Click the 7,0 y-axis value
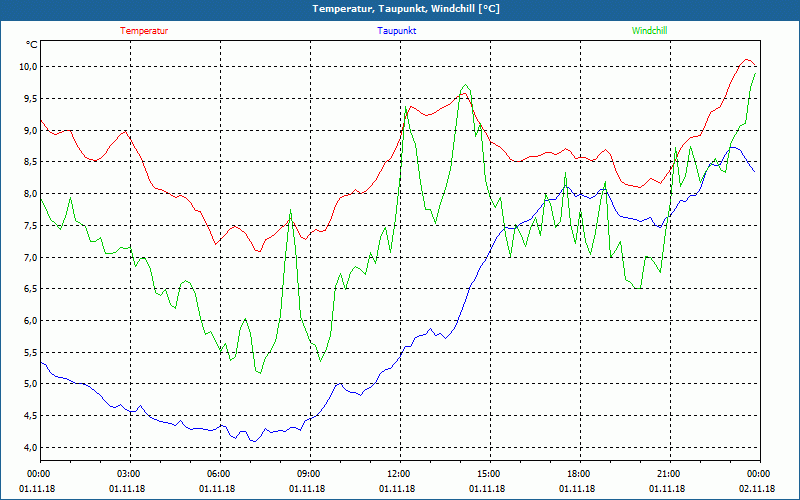 [x=31, y=257]
